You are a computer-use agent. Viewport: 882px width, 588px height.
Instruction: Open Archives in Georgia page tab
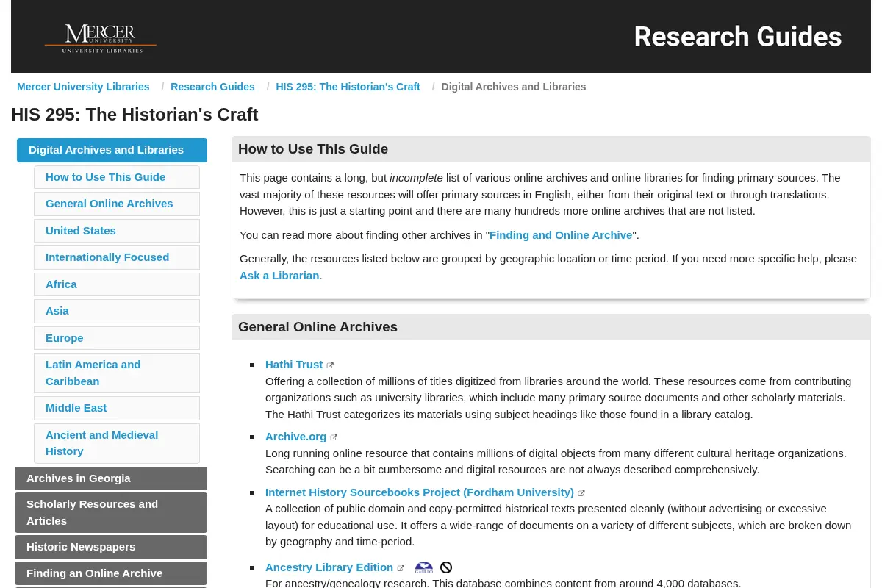[x=111, y=478]
